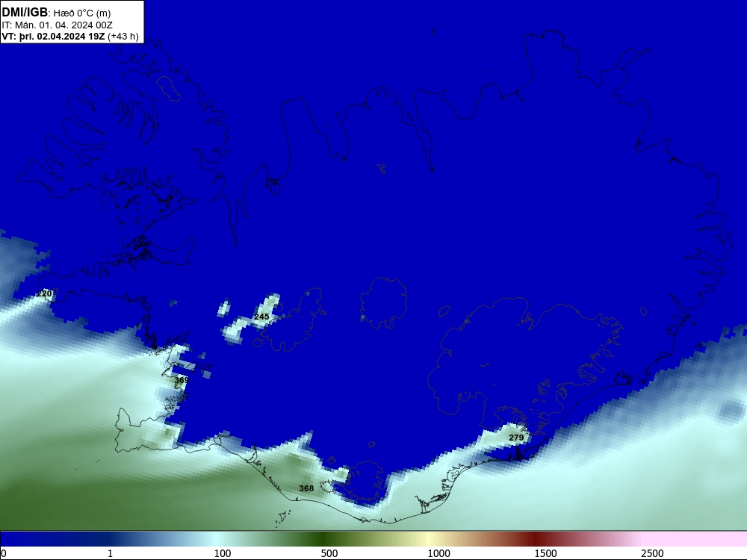Select the valid time line 'VT: þri. 02.04.2024 19Z'

point(53,37)
